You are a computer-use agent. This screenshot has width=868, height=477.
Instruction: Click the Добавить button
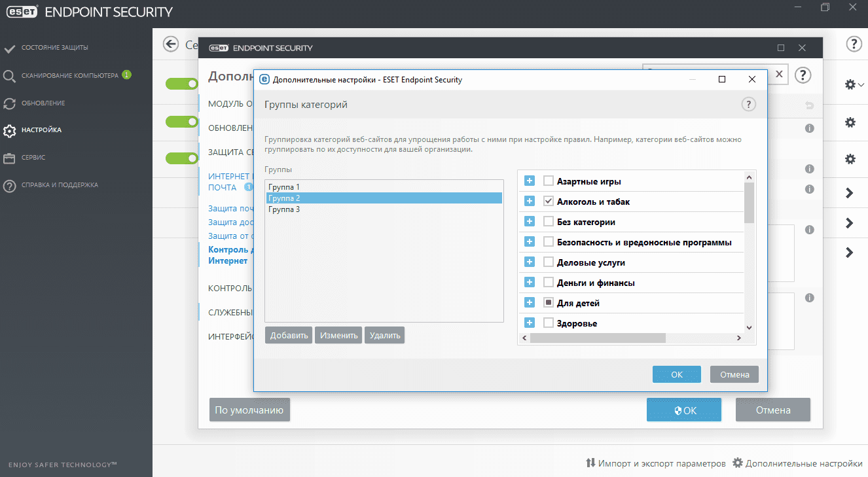tap(289, 335)
